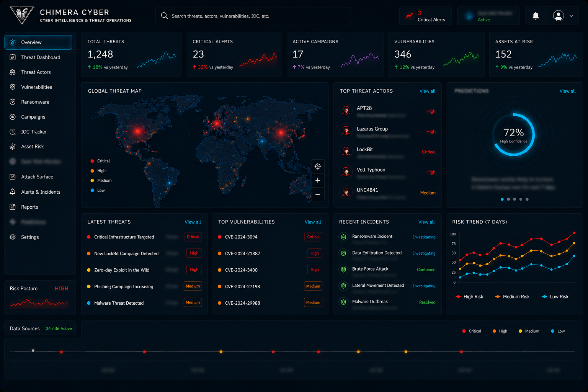Focus the threat search input field
This screenshot has height=392, width=588.
(253, 16)
